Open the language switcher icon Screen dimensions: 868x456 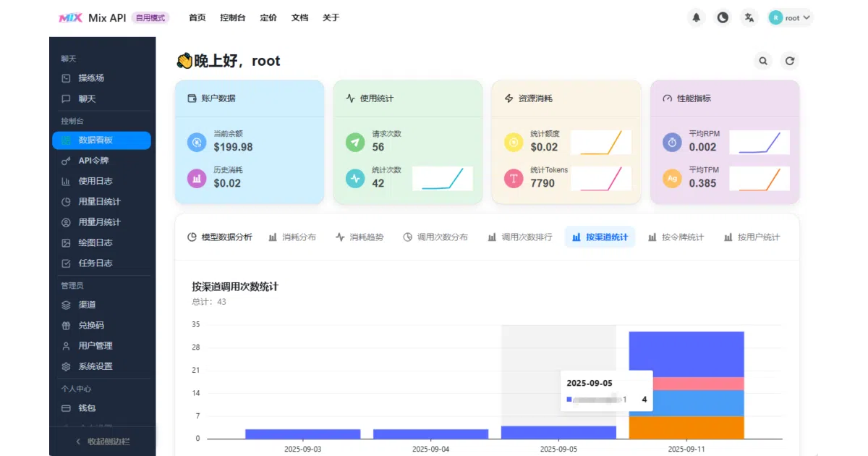749,17
